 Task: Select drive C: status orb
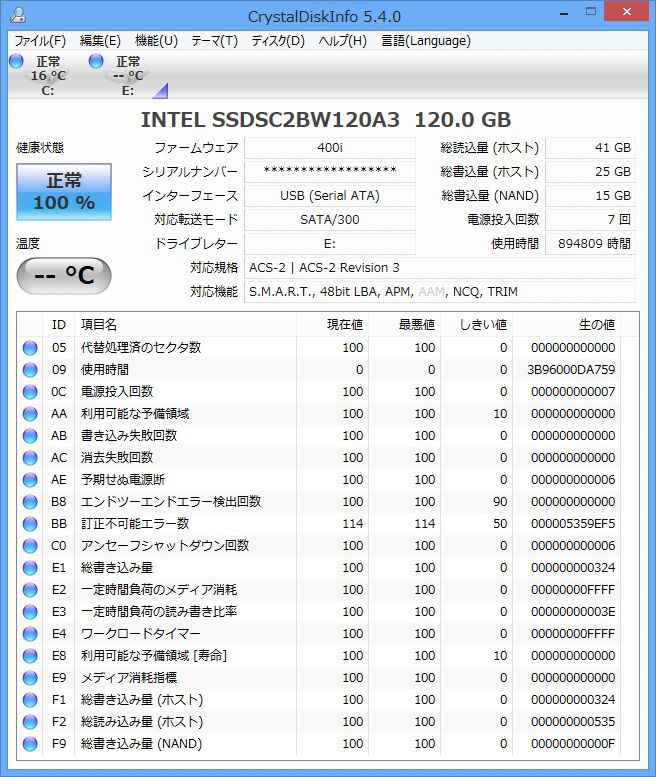tap(16, 61)
